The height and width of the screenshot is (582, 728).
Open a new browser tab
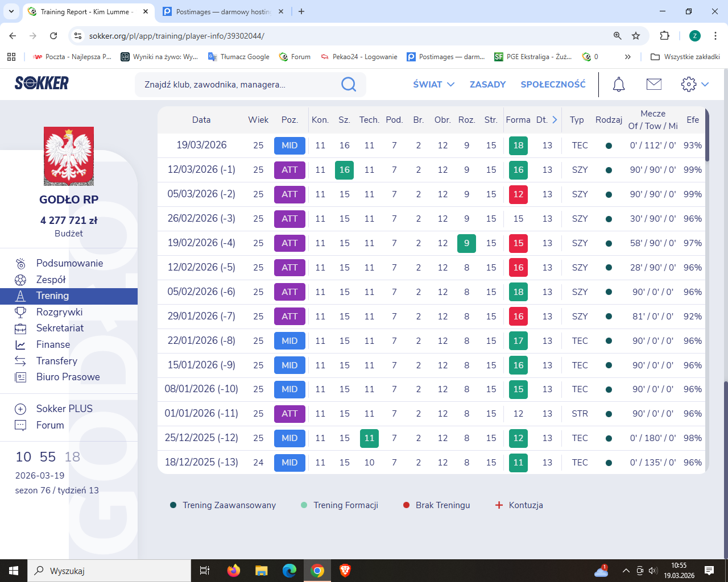(x=301, y=11)
